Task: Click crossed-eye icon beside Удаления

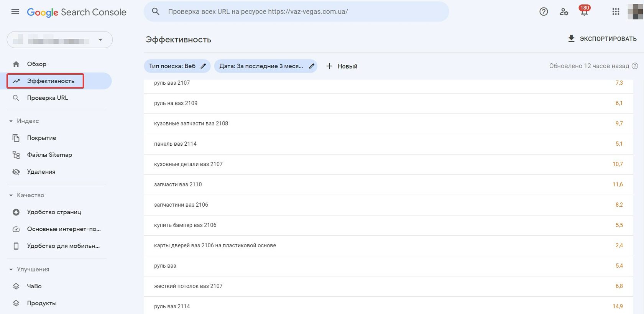Action: tap(16, 172)
